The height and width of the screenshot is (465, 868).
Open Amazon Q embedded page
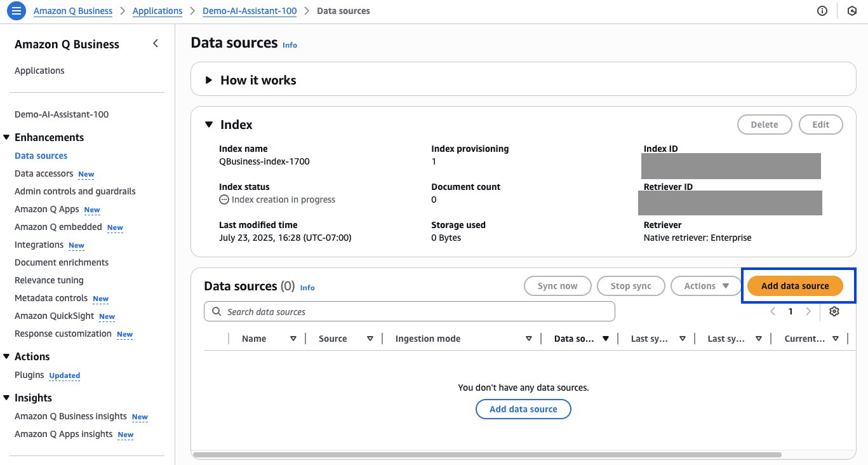pos(58,227)
